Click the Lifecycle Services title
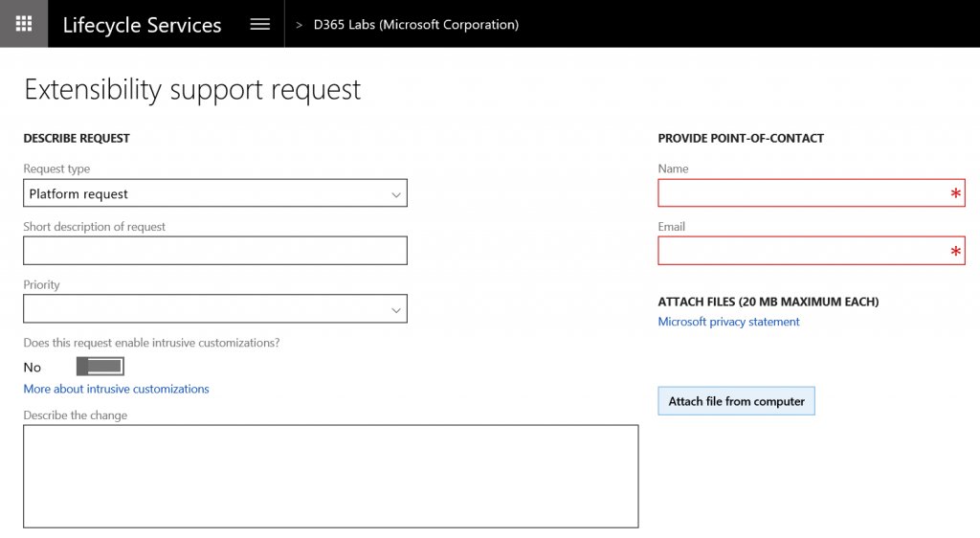The height and width of the screenshot is (538, 980). (142, 25)
